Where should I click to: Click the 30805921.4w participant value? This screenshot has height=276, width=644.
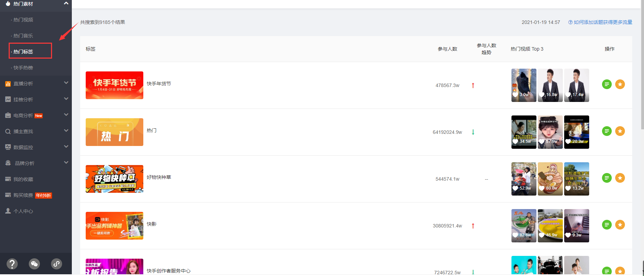[x=447, y=226]
